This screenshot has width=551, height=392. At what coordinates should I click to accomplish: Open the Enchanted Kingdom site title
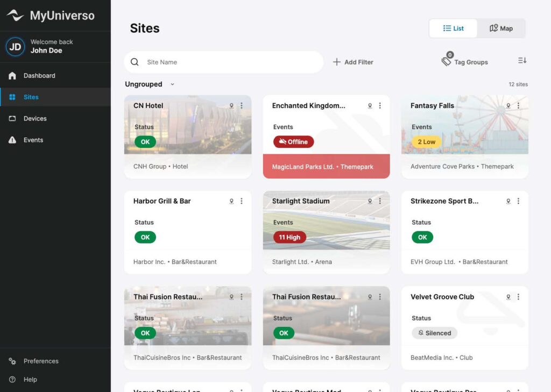308,106
